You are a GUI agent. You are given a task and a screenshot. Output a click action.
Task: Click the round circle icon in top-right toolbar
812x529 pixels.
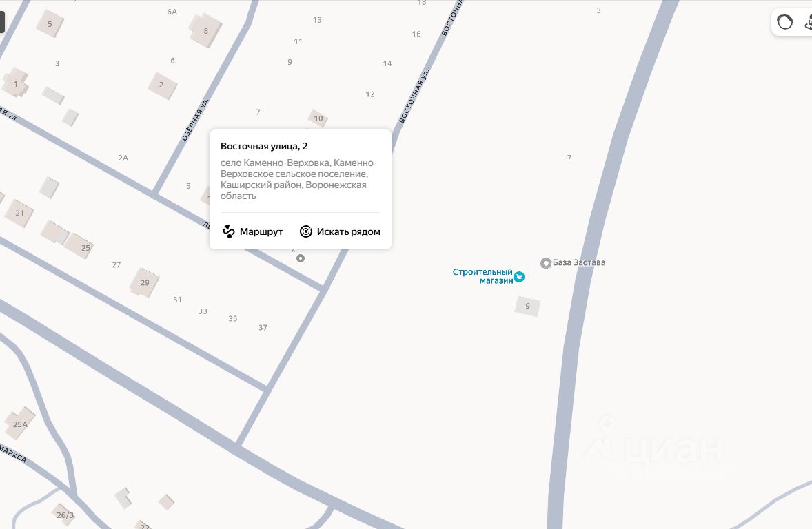784,22
